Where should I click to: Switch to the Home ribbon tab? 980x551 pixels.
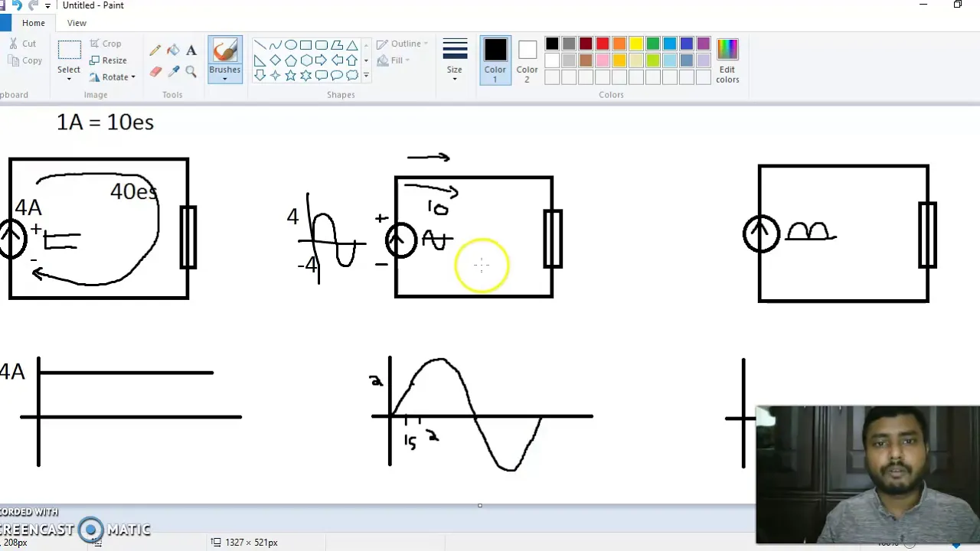(x=33, y=23)
